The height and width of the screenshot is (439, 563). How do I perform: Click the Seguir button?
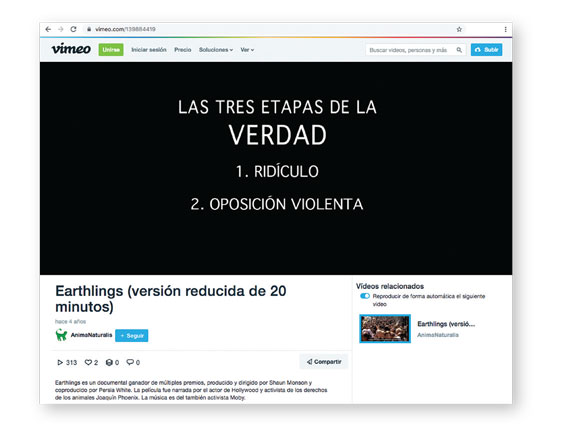(131, 336)
